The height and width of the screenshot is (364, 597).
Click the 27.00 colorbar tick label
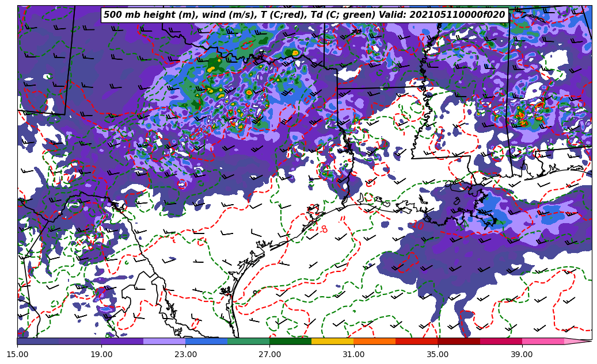tap(269, 354)
